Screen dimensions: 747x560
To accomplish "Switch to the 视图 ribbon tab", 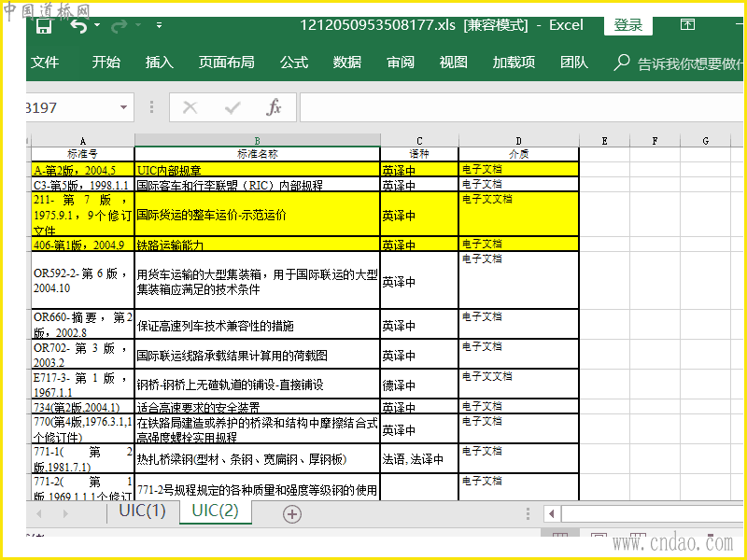I will point(453,62).
